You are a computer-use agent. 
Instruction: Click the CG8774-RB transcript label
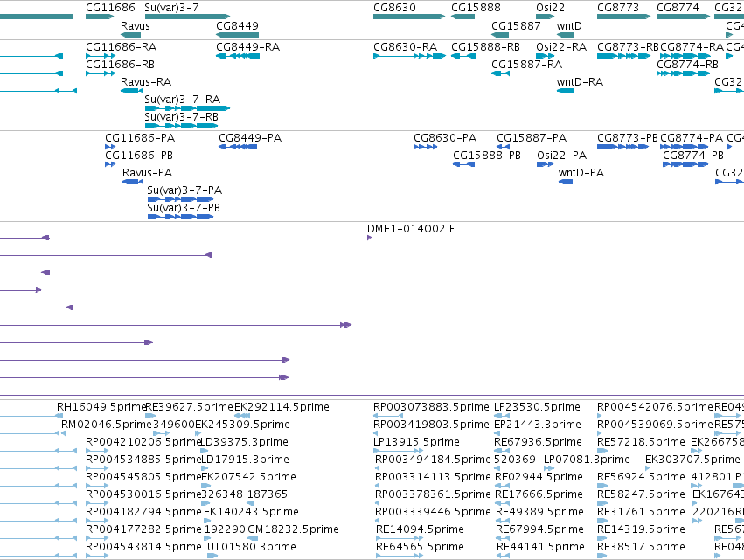[x=687, y=64]
